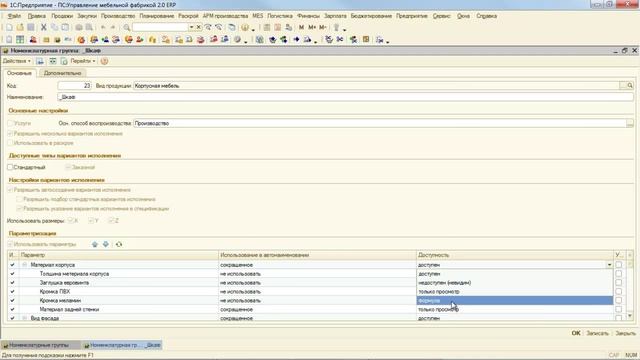Move parameter up with arrow icon
640x360 pixels.
[x=95, y=244]
